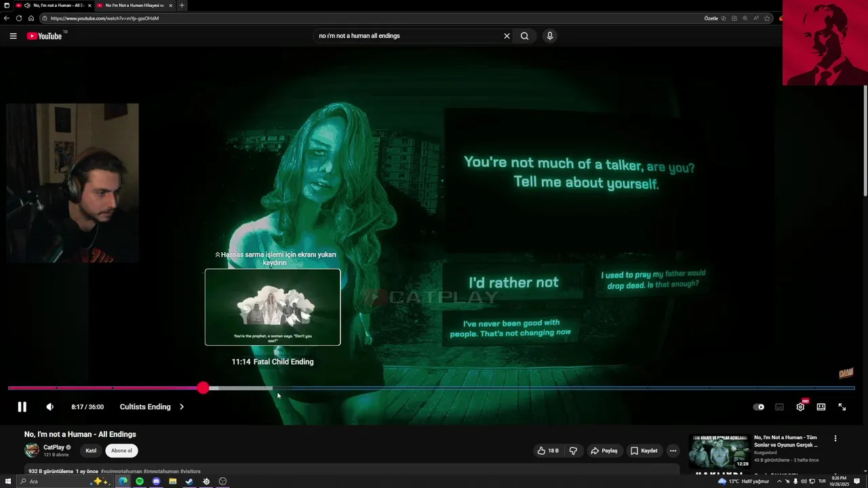The image size is (868, 488).
Task: Show hidden system tray icons chevron
Action: click(x=778, y=481)
